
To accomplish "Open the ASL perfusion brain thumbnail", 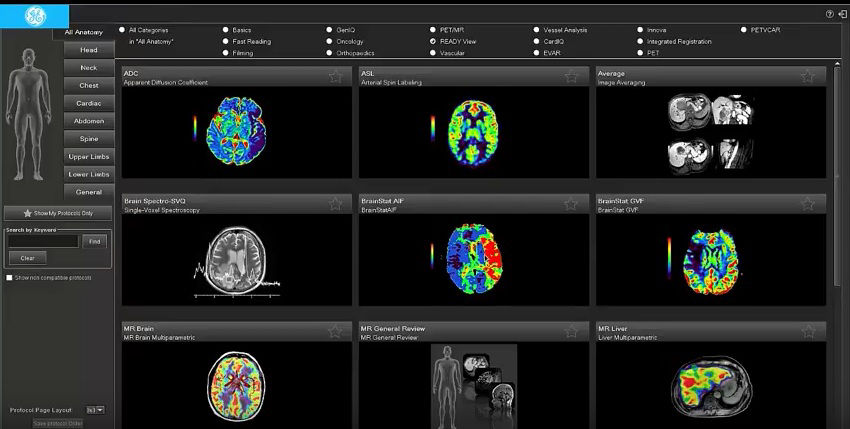I will [473, 132].
